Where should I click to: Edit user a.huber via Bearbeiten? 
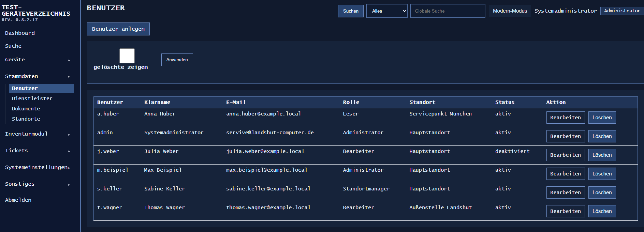(x=566, y=118)
